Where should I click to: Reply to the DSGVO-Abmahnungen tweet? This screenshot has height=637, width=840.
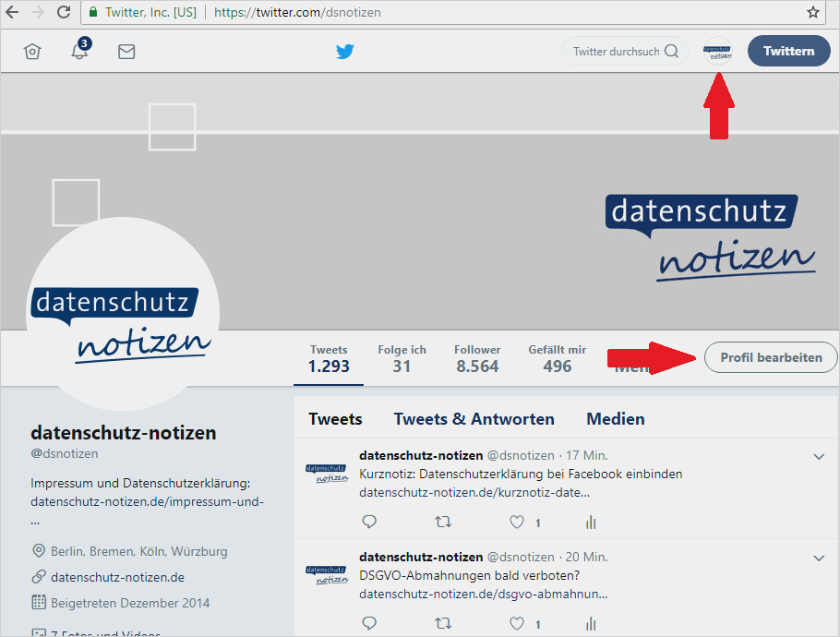(x=369, y=623)
